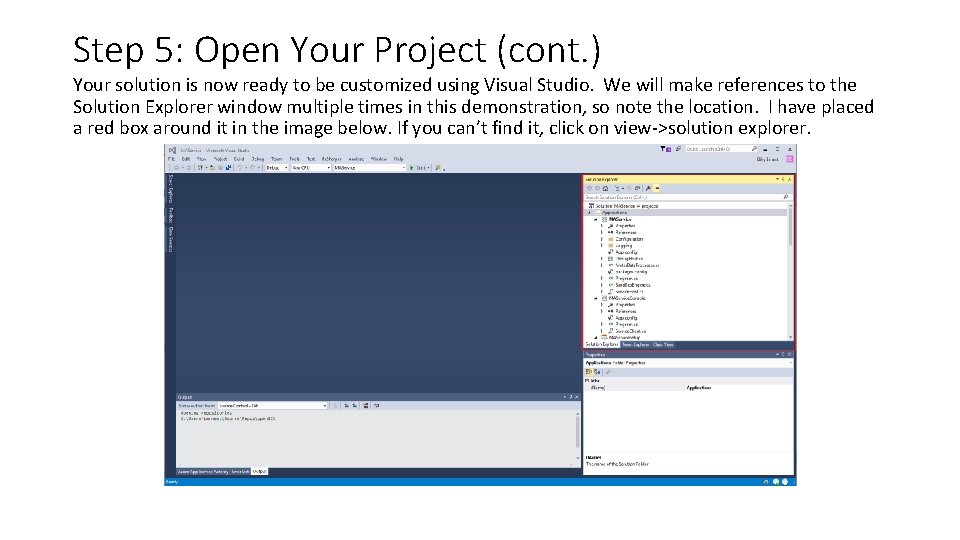Screen dimensions: 960x540
Task: Click the Undo icon in main toolbar
Action: pyautogui.click(x=240, y=168)
